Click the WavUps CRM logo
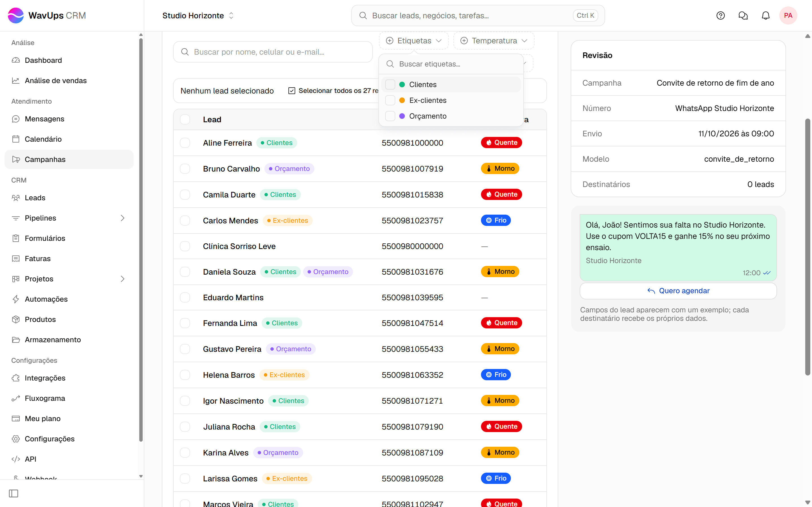The height and width of the screenshot is (507, 812). pyautogui.click(x=47, y=15)
